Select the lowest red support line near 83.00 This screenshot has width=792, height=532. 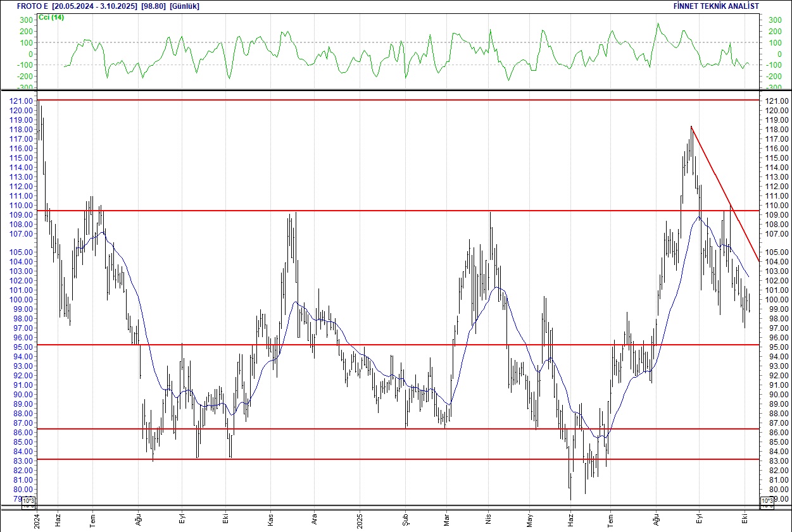pyautogui.click(x=380, y=459)
